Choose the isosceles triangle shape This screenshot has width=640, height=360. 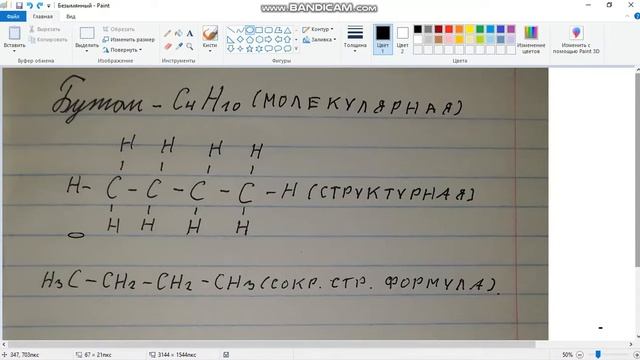tap(287, 30)
